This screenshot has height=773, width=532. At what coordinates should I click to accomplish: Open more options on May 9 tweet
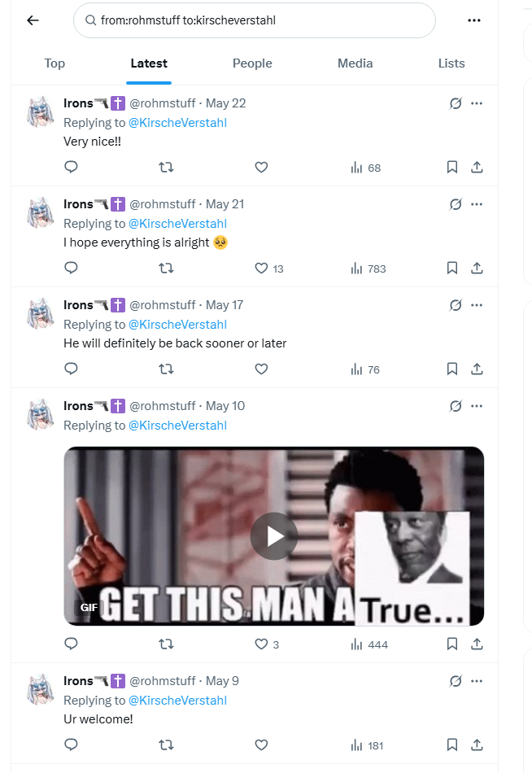[477, 681]
